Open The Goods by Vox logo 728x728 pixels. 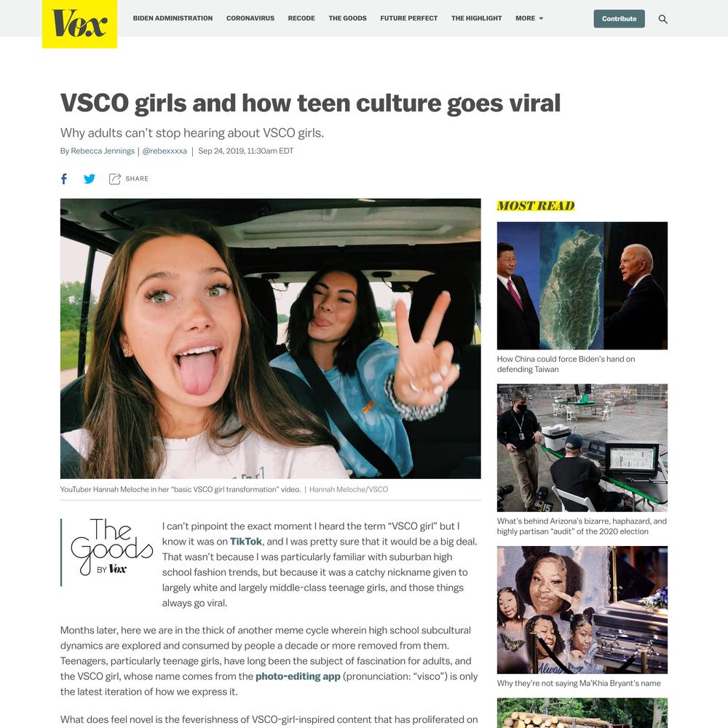click(111, 547)
